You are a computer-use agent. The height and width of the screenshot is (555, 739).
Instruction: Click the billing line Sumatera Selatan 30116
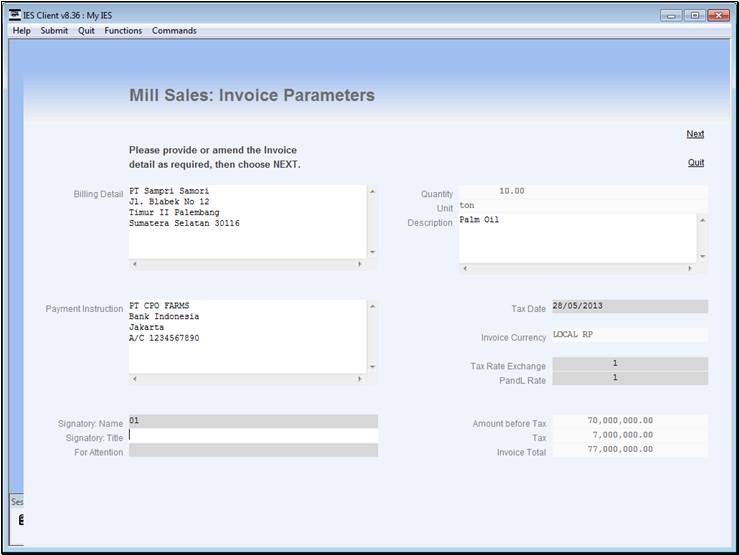184,223
